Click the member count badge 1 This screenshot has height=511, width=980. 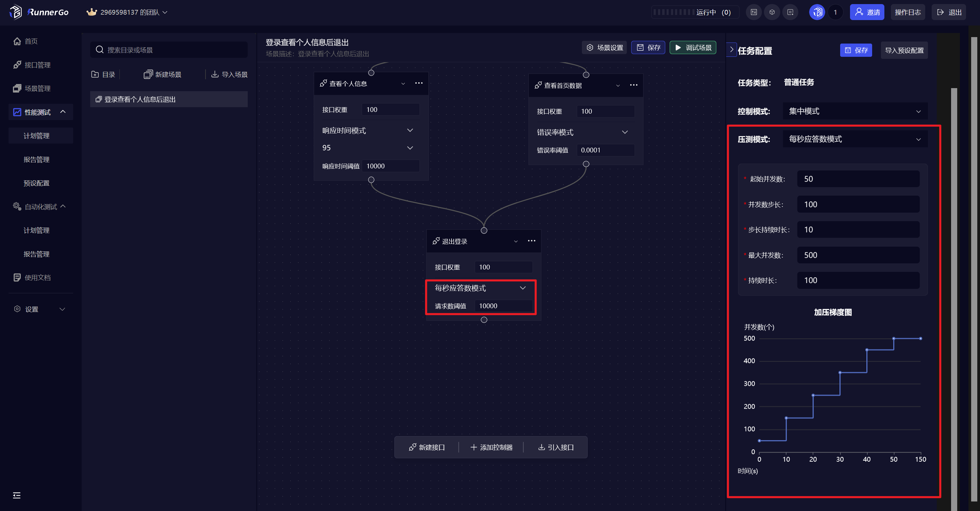pos(835,12)
